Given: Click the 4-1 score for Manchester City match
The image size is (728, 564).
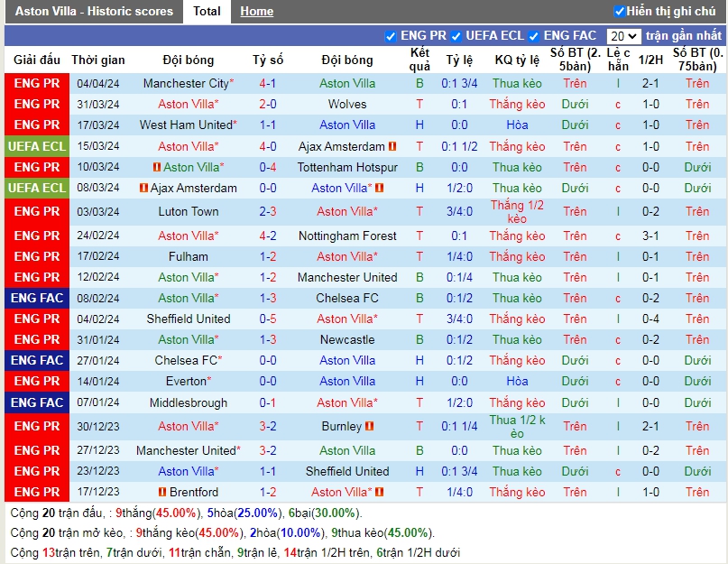Looking at the screenshot, I should pyautogui.click(x=268, y=83).
